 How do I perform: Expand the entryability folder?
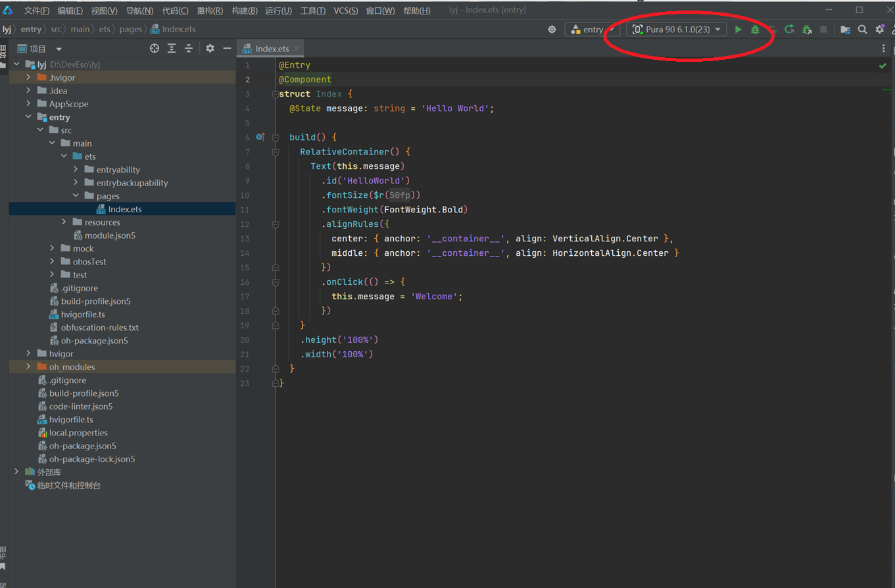[x=76, y=170]
